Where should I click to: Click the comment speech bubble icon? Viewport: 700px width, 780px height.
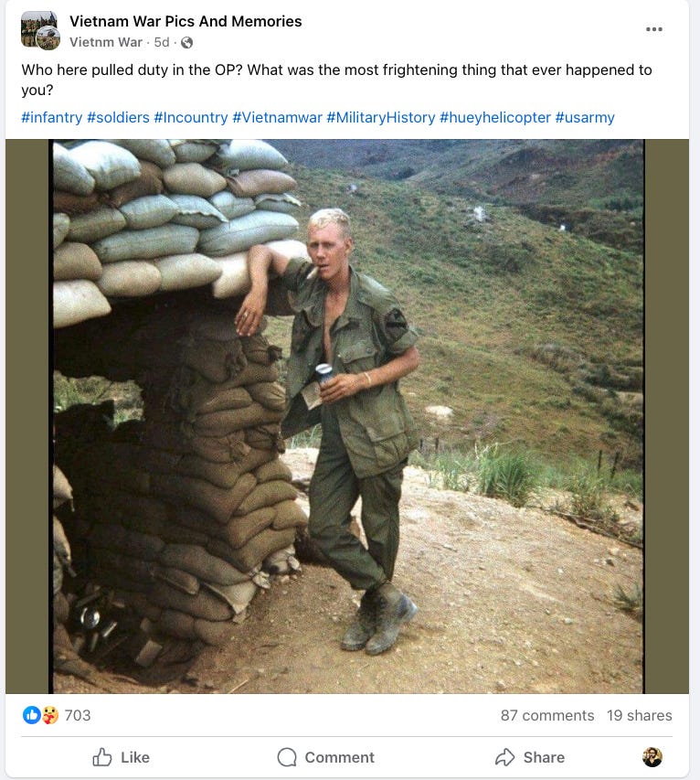[x=287, y=757]
